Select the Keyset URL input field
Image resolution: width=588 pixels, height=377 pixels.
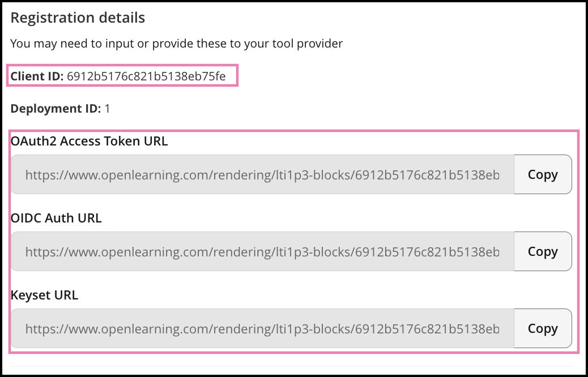coord(262,329)
